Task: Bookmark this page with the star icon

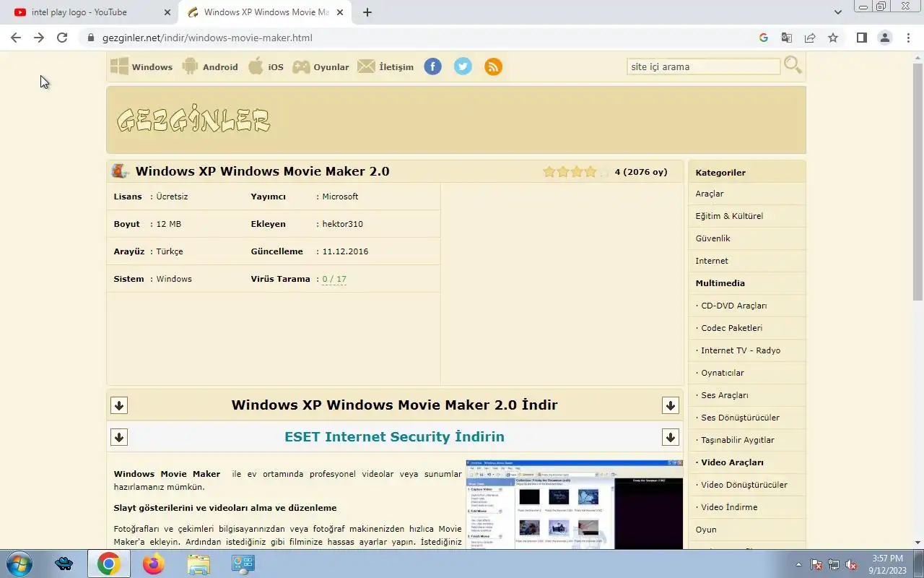Action: point(833,38)
